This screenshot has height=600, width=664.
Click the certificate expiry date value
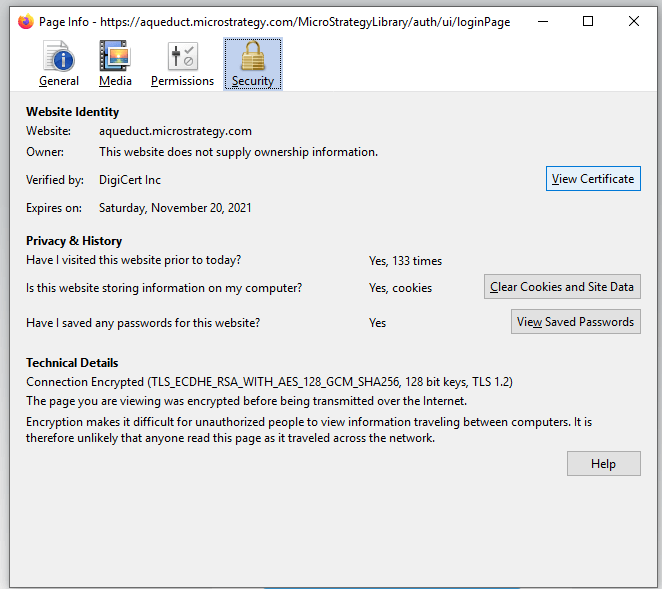click(175, 208)
